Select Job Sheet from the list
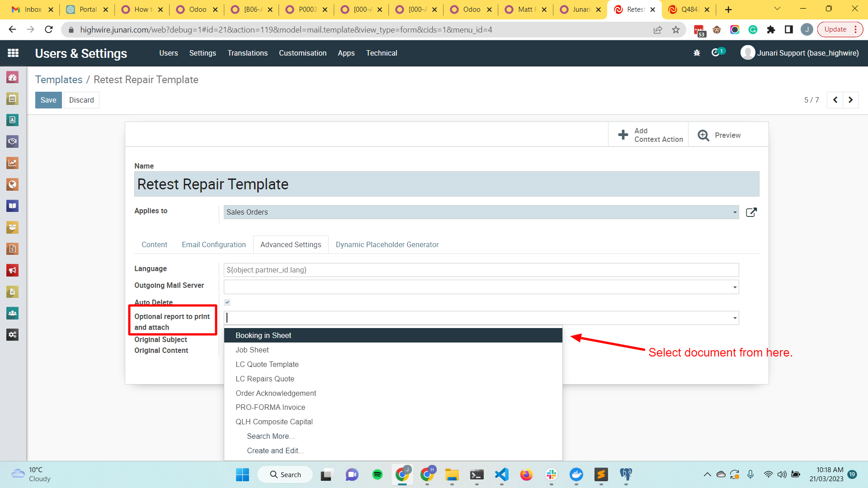 pyautogui.click(x=252, y=350)
